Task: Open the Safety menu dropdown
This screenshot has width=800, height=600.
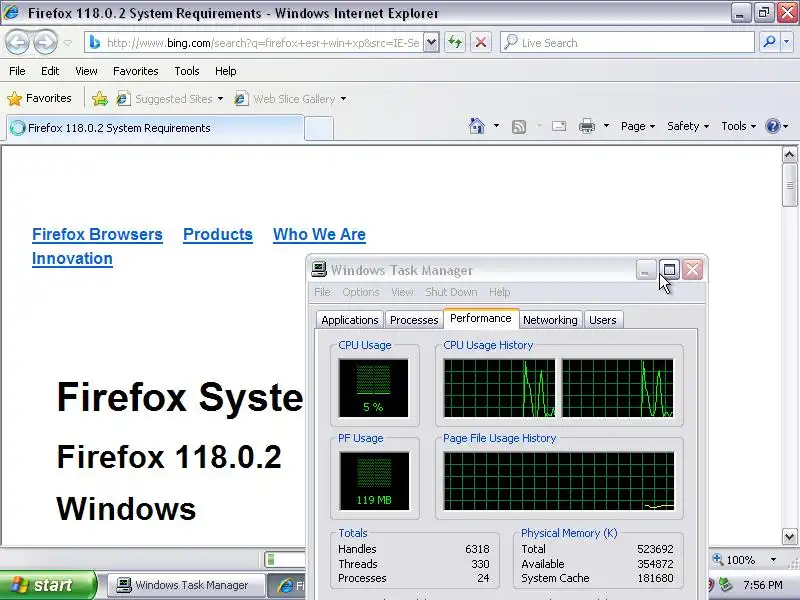Action: point(688,126)
